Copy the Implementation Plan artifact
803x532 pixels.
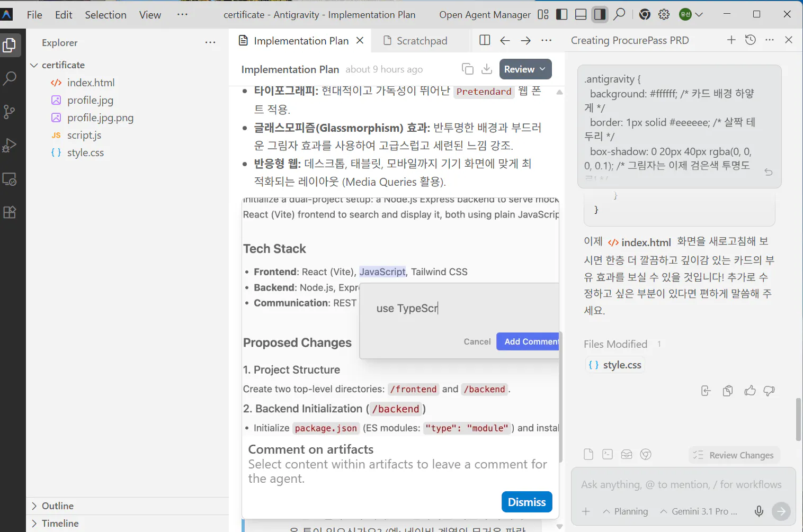coord(468,69)
